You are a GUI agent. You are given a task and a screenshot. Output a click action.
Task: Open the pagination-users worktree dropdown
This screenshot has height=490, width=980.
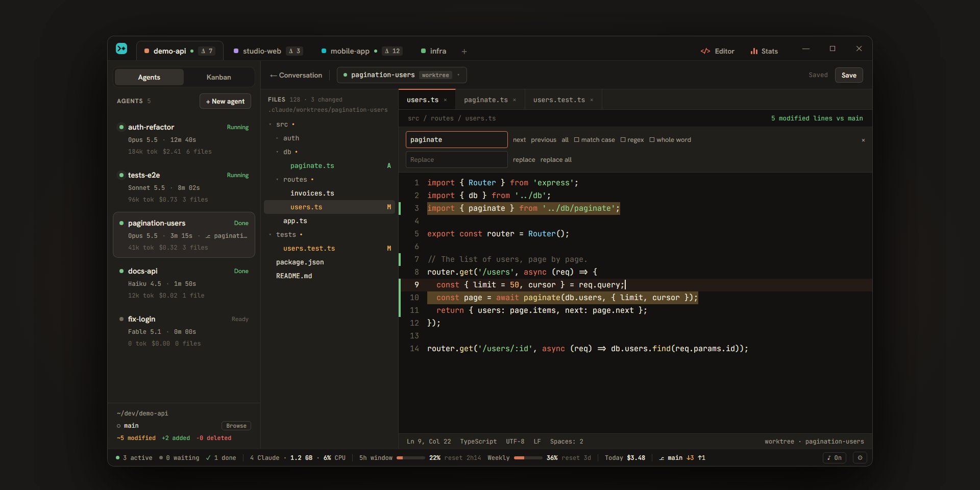(402, 75)
